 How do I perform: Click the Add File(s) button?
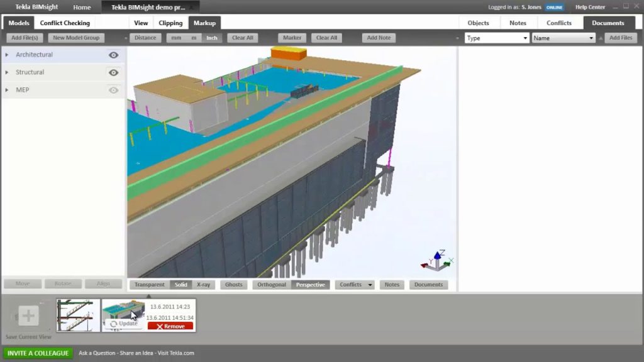click(24, 37)
